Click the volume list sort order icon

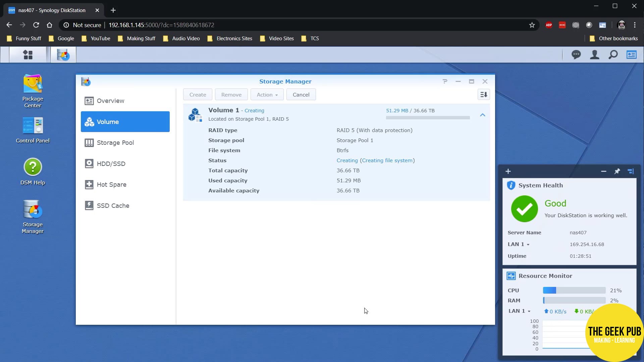click(483, 95)
